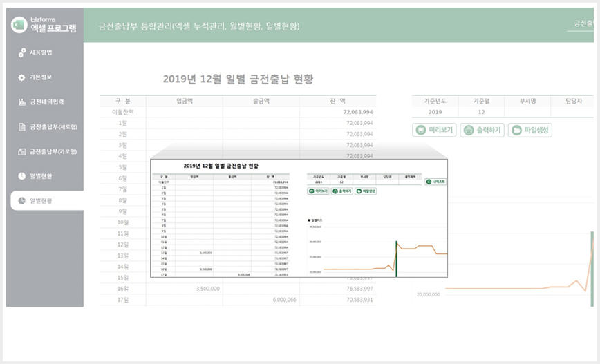The height and width of the screenshot is (364, 600).
Task: Click the 이월잔액 row label
Action: (123, 112)
